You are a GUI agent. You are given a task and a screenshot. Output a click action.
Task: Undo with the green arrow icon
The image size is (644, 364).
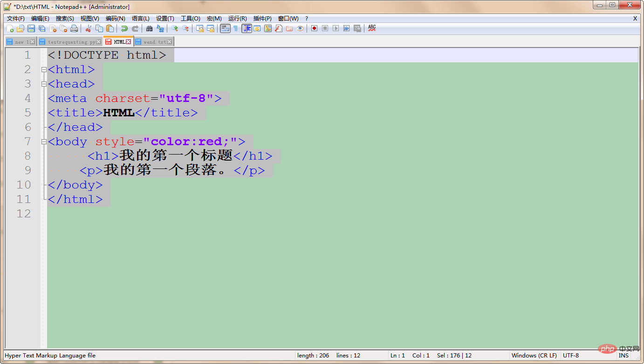point(124,28)
